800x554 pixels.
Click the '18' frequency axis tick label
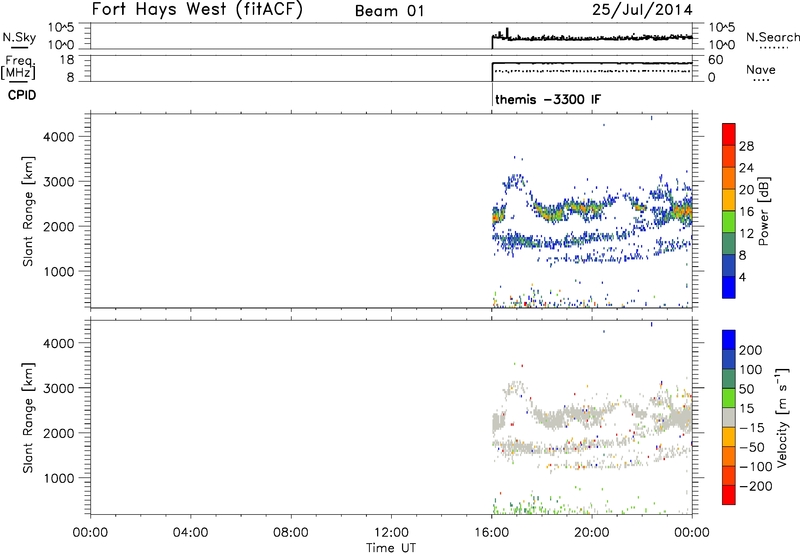tap(68, 60)
